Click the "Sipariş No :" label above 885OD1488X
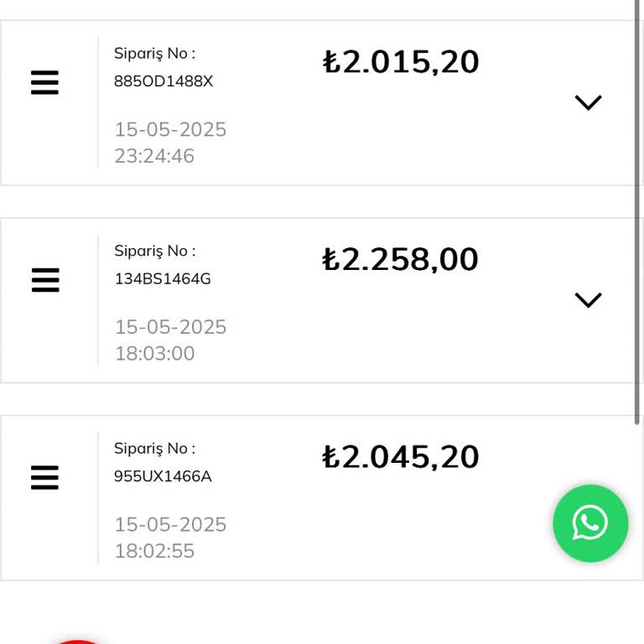Viewport: 644px width, 644px height. (x=154, y=54)
